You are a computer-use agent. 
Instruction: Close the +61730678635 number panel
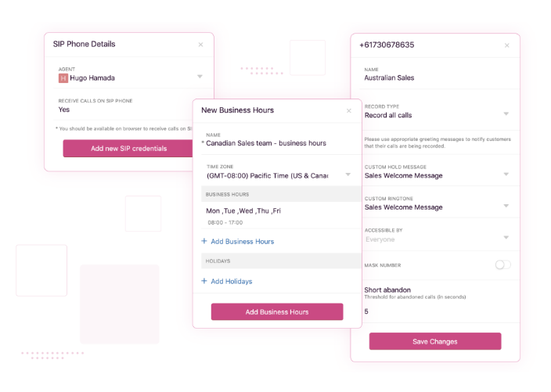click(x=506, y=45)
